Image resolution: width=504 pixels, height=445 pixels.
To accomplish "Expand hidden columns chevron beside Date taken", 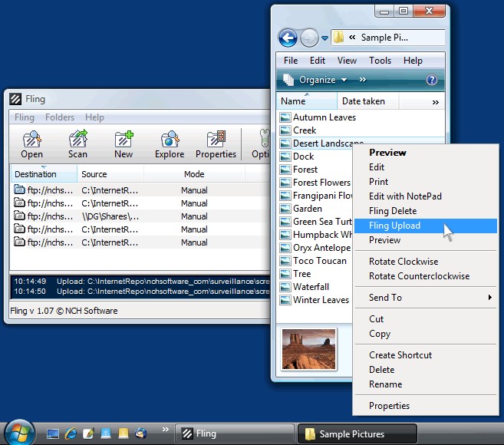I will pos(435,102).
